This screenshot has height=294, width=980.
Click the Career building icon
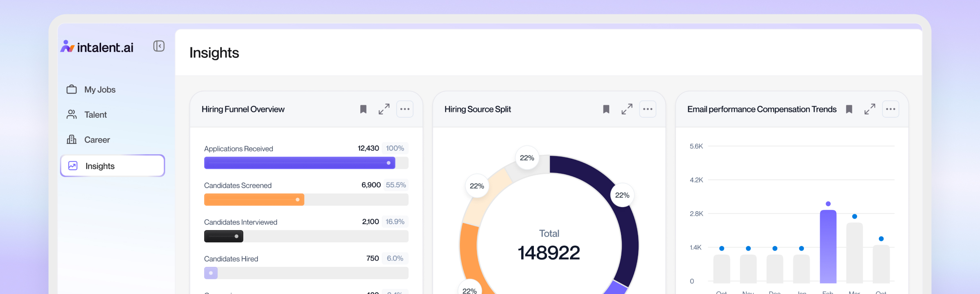point(72,139)
